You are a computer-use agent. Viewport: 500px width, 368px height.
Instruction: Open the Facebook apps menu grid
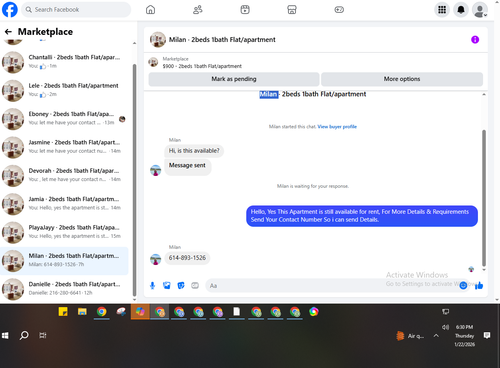pos(442,10)
